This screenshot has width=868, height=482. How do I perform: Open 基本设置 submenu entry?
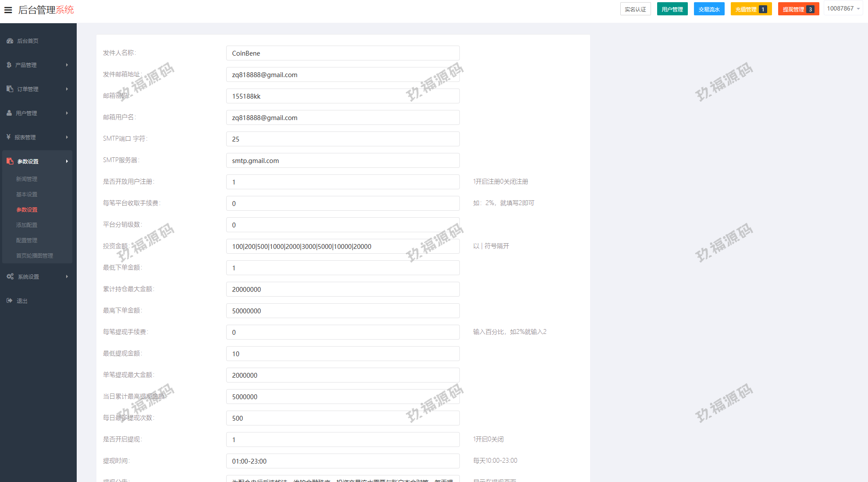(27, 194)
